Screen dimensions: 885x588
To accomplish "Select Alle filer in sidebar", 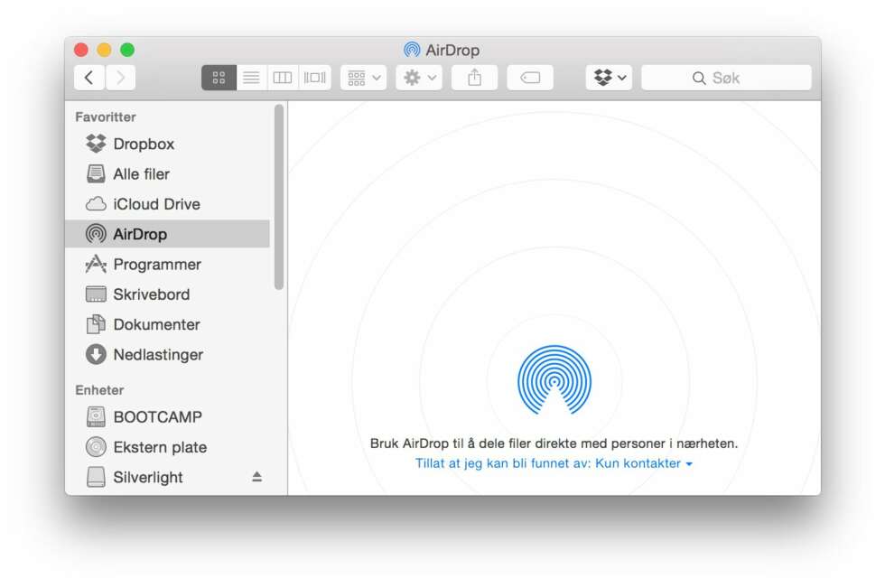I will [x=168, y=173].
